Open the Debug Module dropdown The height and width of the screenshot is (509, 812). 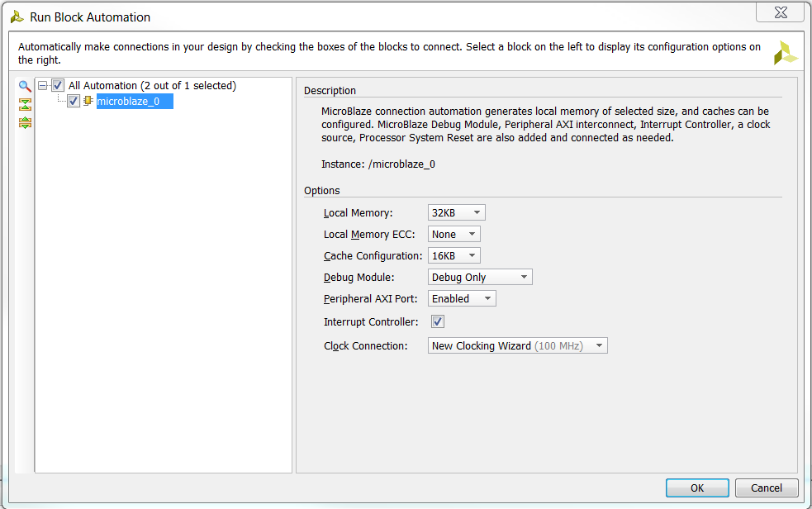point(480,277)
